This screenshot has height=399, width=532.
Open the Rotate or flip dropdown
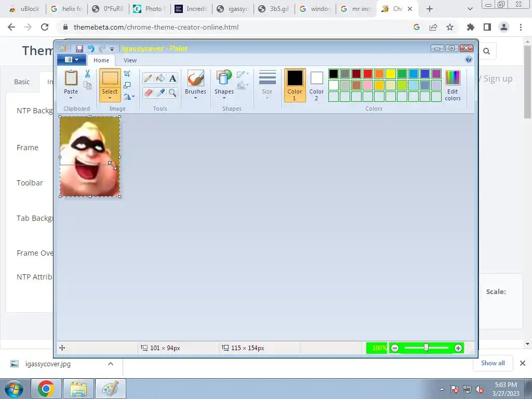click(129, 97)
